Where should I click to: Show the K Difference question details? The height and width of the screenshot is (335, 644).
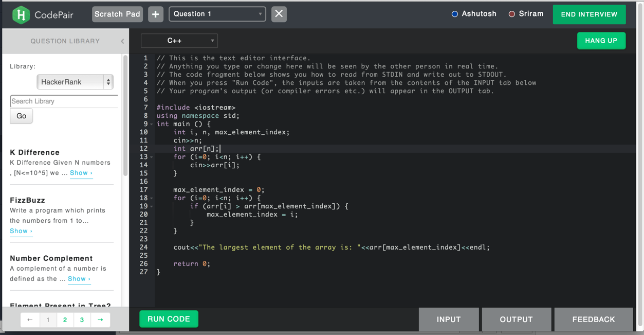tap(81, 173)
